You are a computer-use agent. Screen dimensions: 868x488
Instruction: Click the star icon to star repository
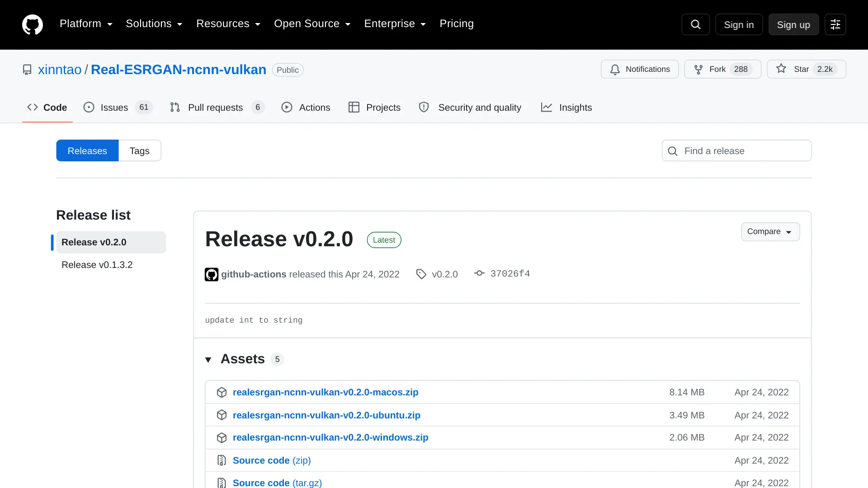point(781,69)
